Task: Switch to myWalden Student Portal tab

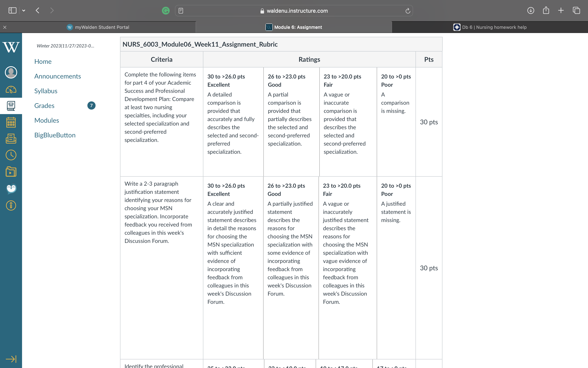Action: tap(98, 27)
